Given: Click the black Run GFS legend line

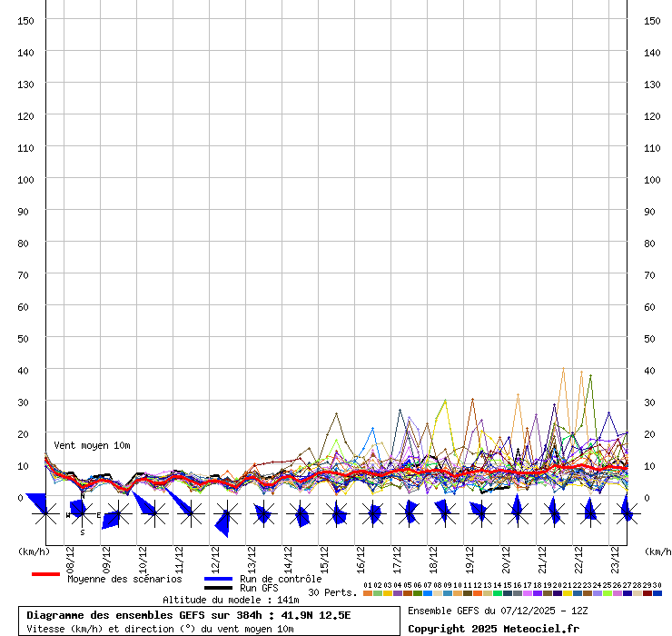Looking at the screenshot, I should 218,589.
